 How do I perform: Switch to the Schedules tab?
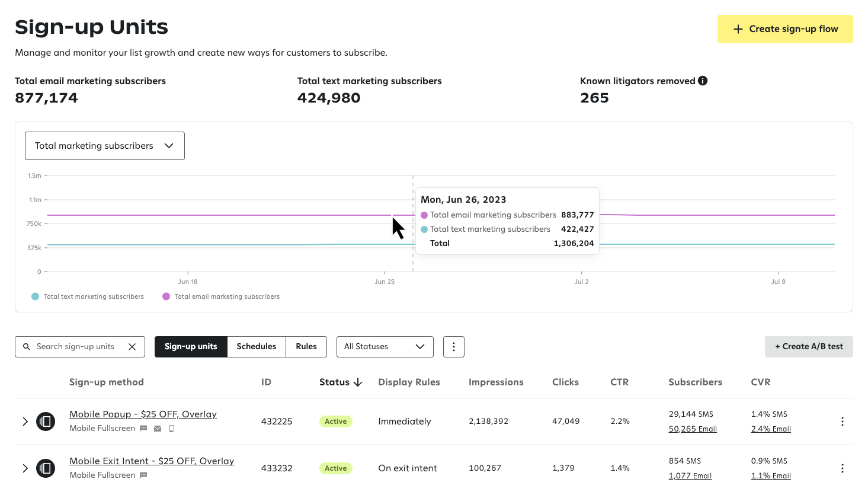pyautogui.click(x=257, y=347)
